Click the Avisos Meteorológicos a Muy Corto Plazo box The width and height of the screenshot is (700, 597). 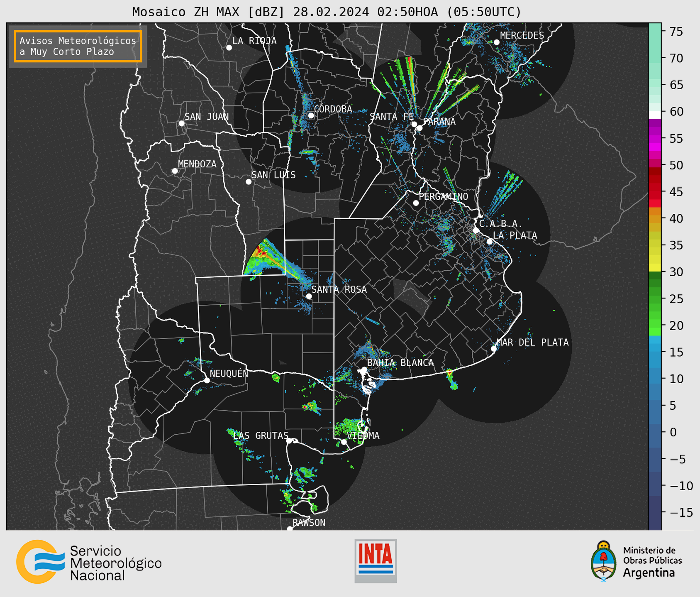[78, 46]
